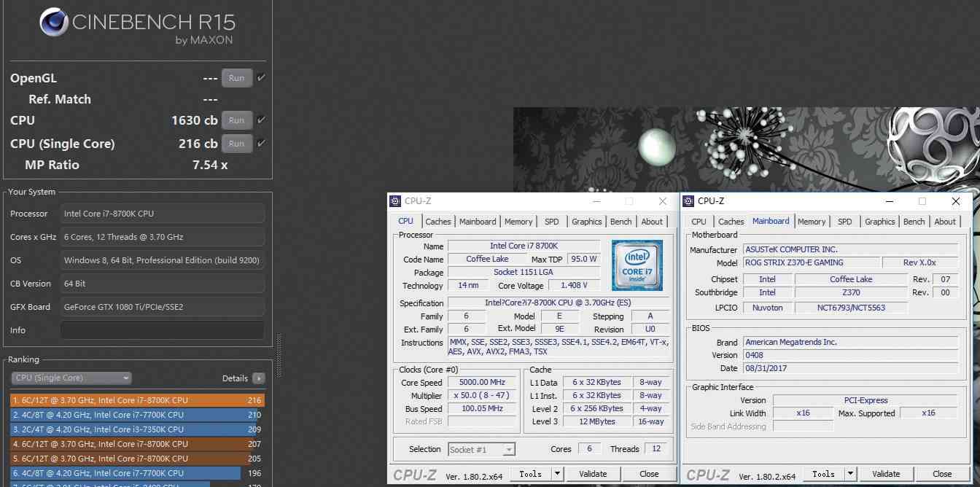This screenshot has width=980, height=487.
Task: Toggle the OpenGL test checkbox
Action: (261, 78)
